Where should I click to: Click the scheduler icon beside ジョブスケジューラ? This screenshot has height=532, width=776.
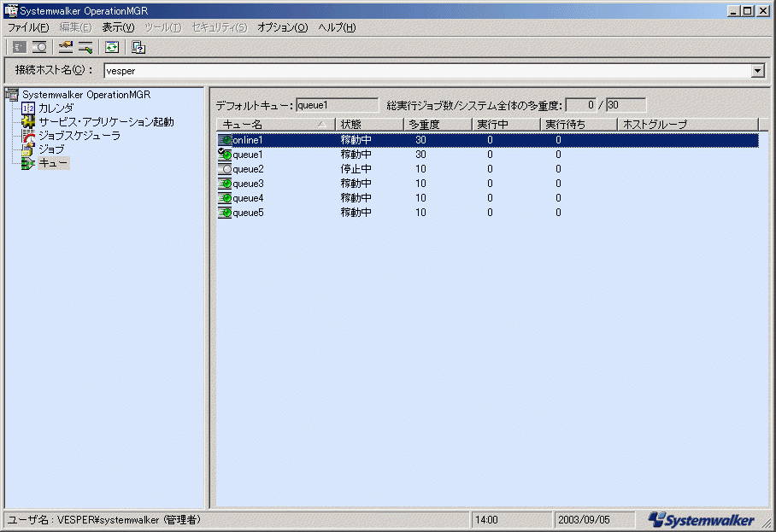[28, 136]
